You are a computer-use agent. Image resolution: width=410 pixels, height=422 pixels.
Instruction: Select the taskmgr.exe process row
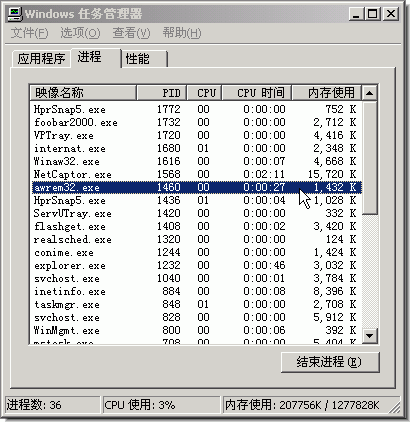196,304
